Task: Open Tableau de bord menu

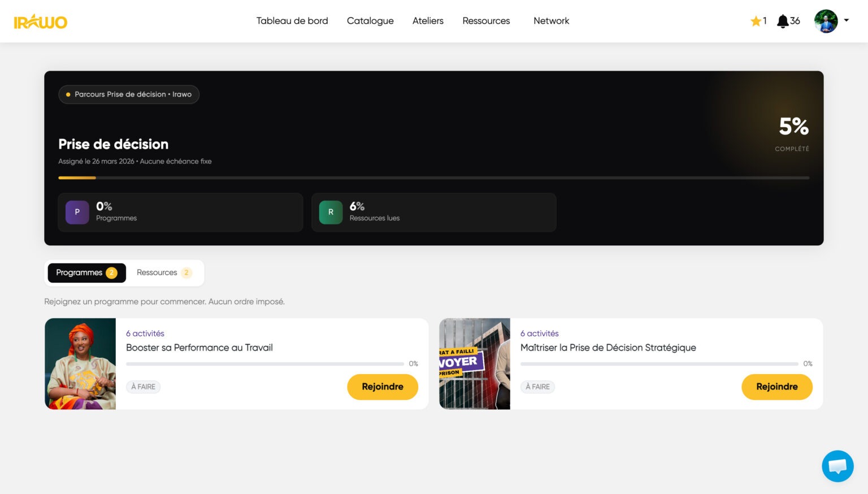Action: (x=292, y=21)
